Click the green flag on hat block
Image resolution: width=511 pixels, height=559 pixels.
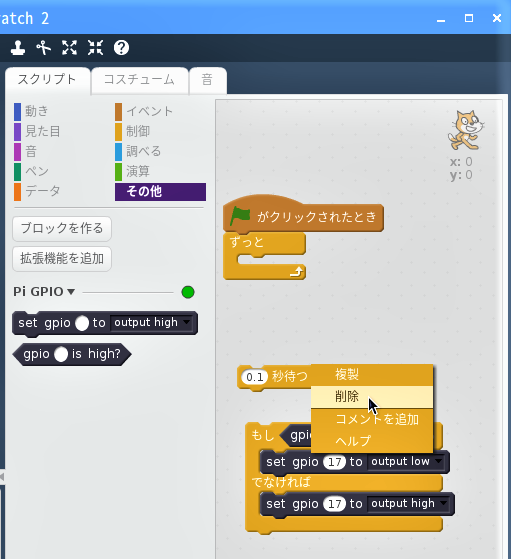tap(240, 216)
